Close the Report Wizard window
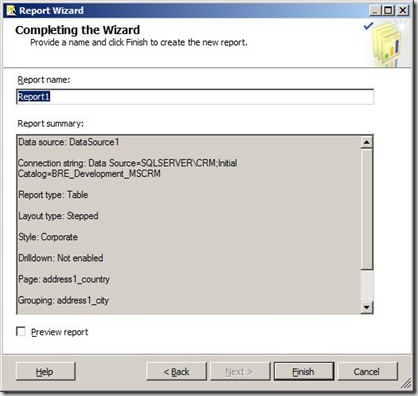This screenshot has width=418, height=396. click(403, 11)
